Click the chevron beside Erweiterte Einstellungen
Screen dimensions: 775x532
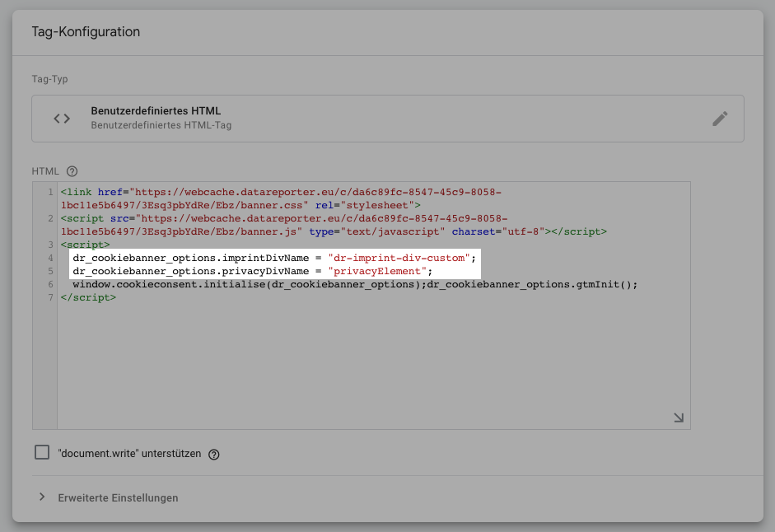[x=42, y=497]
